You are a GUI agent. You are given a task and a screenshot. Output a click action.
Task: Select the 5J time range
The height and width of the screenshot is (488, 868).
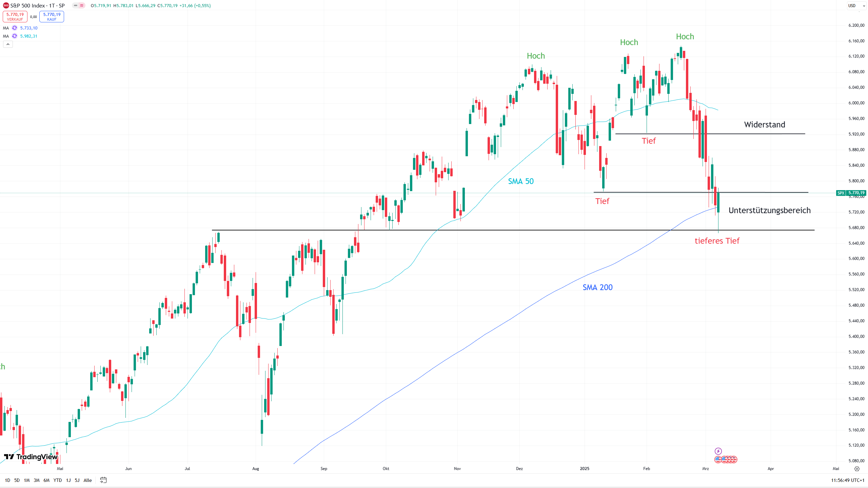(77, 480)
